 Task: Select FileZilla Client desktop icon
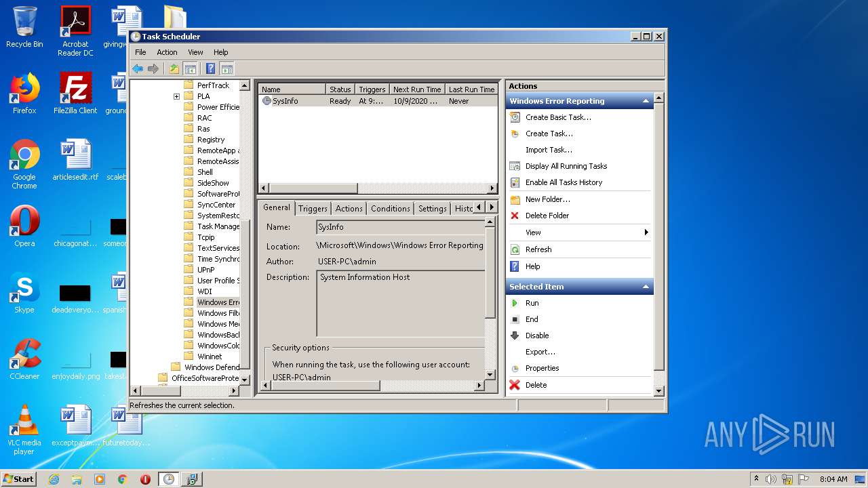[x=75, y=94]
